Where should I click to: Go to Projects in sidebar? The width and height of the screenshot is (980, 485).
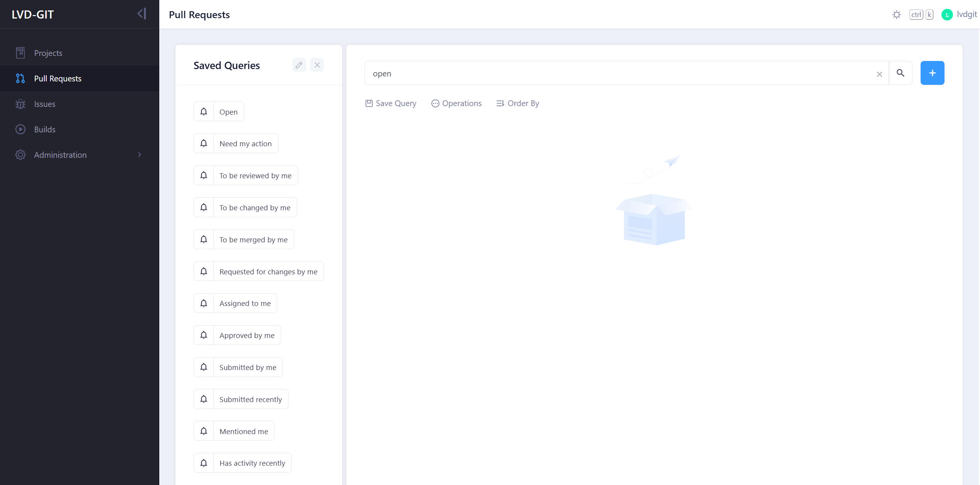point(48,53)
